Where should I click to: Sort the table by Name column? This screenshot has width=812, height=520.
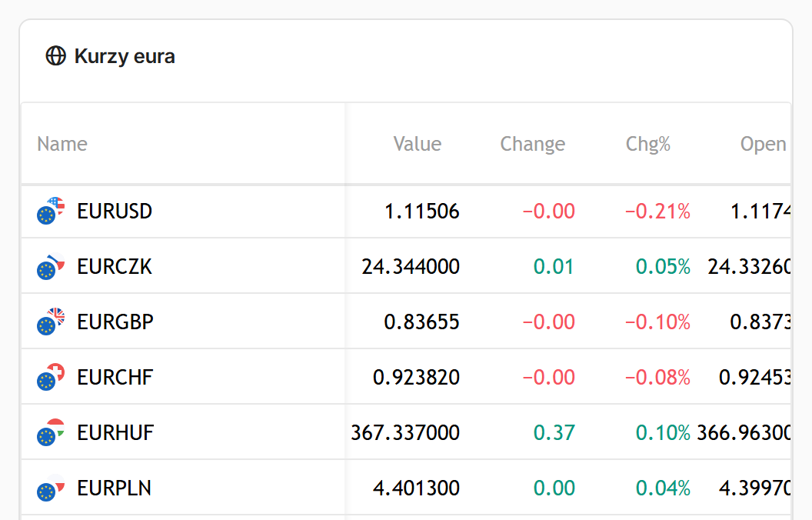click(62, 144)
